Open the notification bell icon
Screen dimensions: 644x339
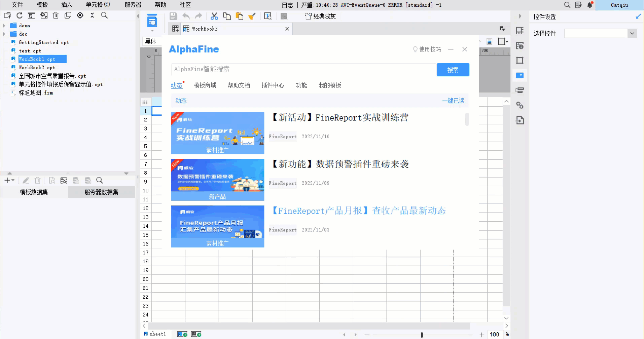pyautogui.click(x=590, y=5)
